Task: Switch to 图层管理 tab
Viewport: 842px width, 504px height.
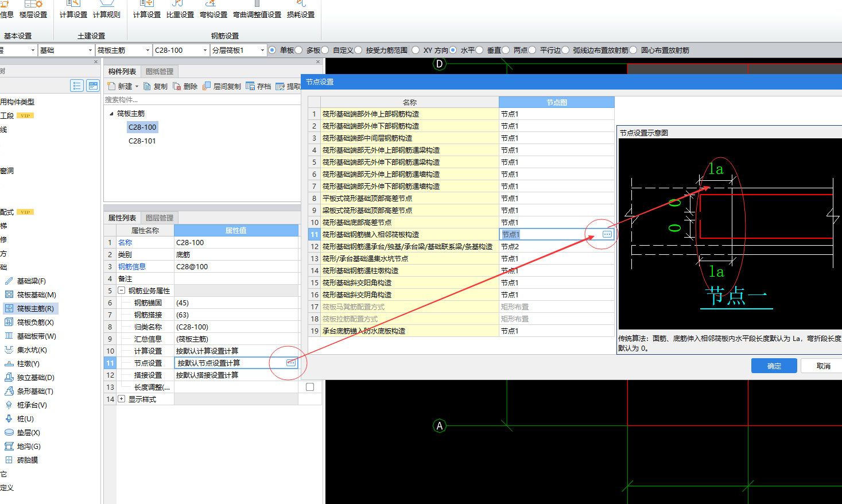Action: click(160, 218)
